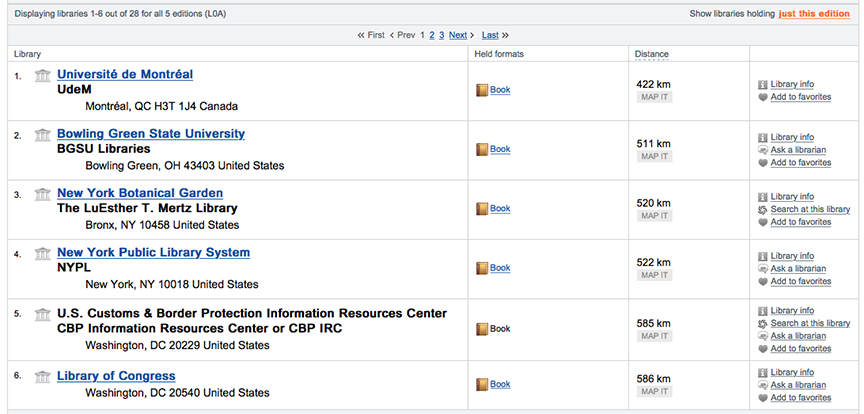864x414 pixels.
Task: Click MAP IT under 520 km
Action: click(655, 216)
